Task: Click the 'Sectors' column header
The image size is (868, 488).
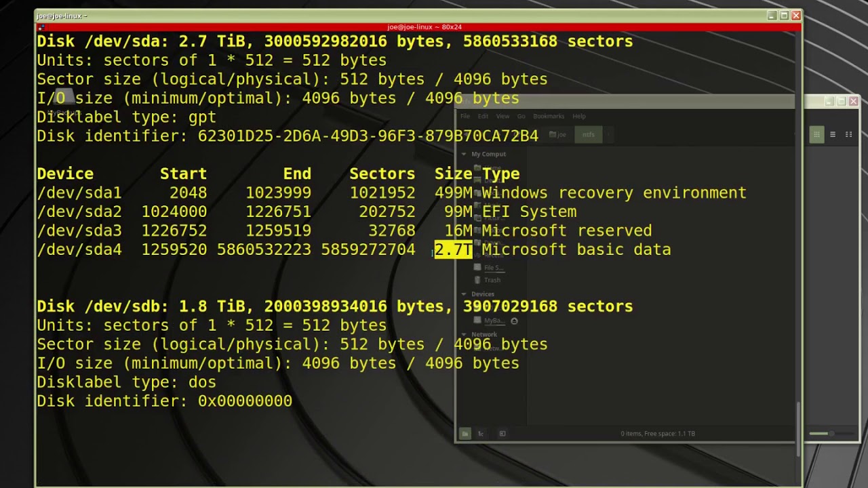Action: (382, 174)
